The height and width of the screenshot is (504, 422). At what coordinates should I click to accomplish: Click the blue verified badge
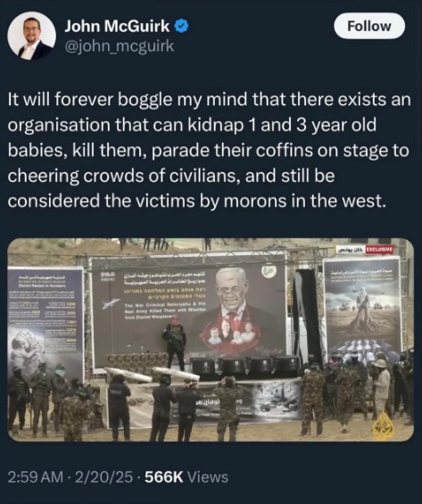click(182, 26)
